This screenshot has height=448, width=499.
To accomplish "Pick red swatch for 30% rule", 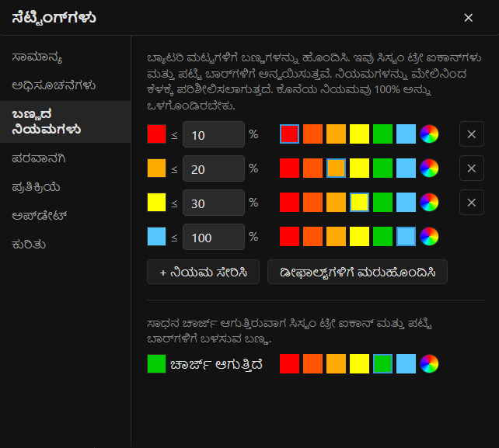I will pyautogui.click(x=290, y=203).
